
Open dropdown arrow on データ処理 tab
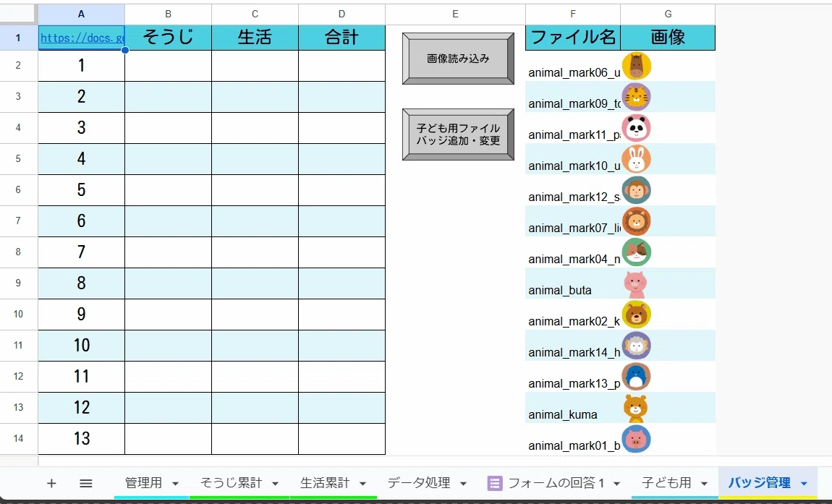click(463, 483)
